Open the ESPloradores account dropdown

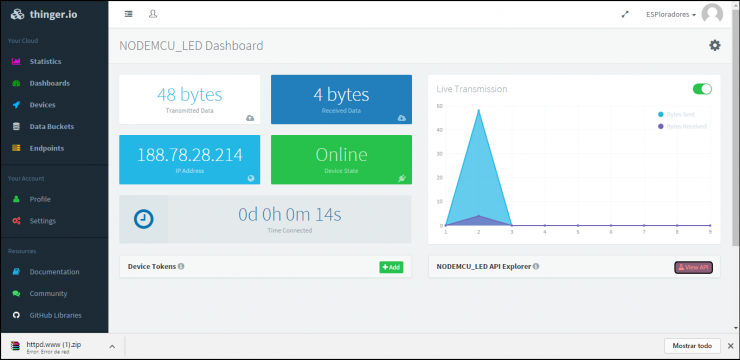[x=671, y=15]
